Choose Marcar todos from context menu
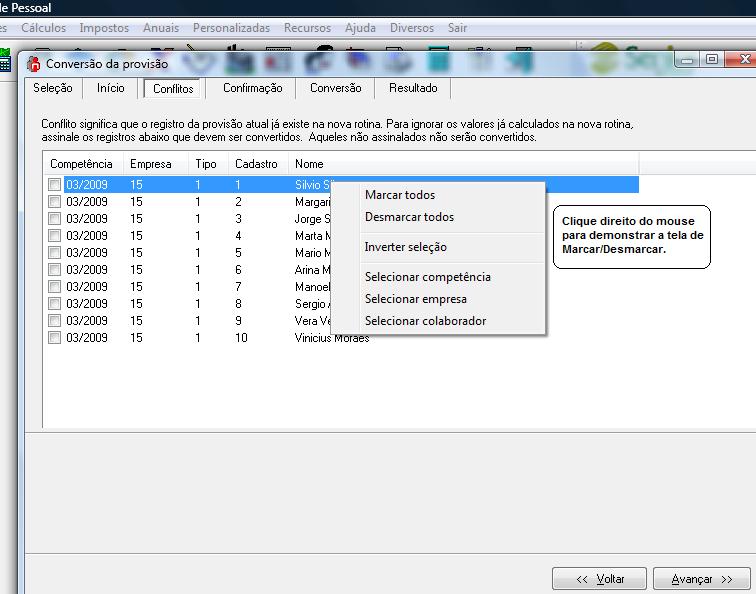The width and height of the screenshot is (756, 594). coord(438,195)
